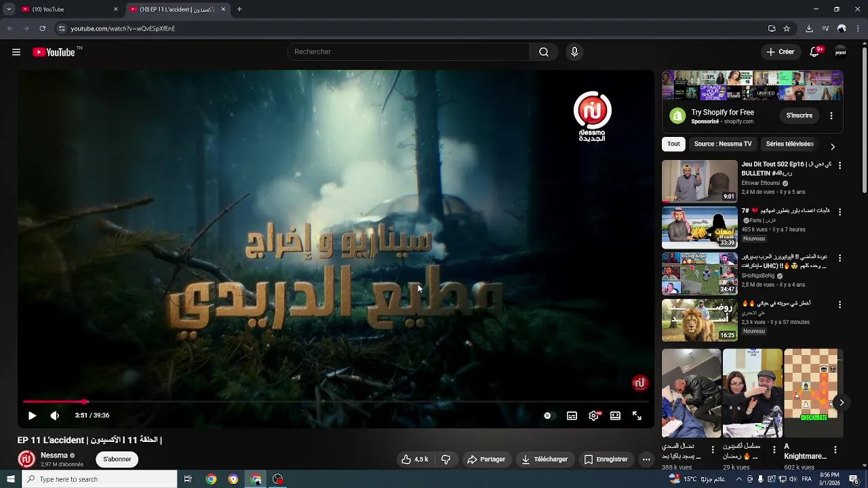Go back in browser history
868x488 pixels.
[x=9, y=28]
